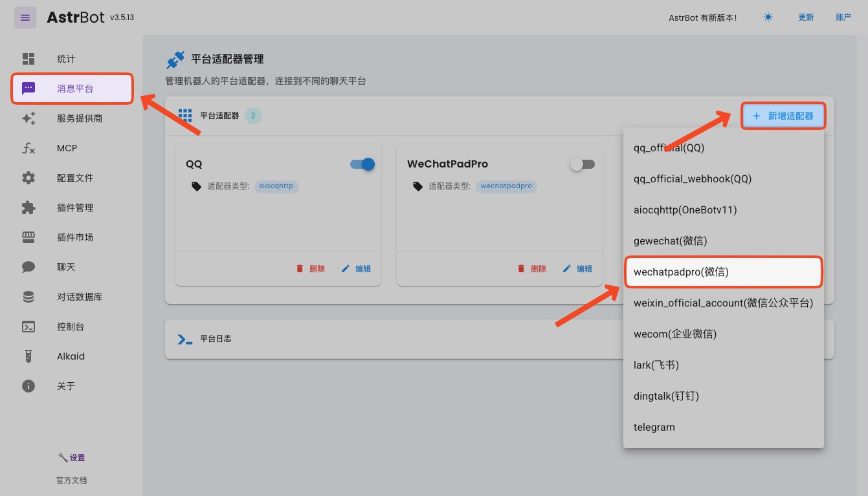
Task: Open the 账户 menu in header
Action: point(843,17)
